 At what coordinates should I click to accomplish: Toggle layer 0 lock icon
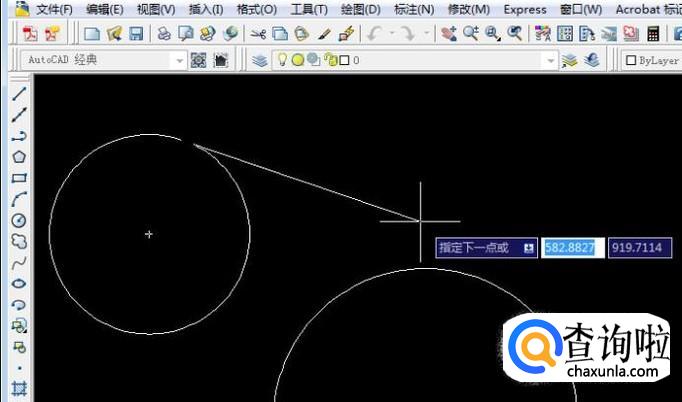(x=331, y=60)
